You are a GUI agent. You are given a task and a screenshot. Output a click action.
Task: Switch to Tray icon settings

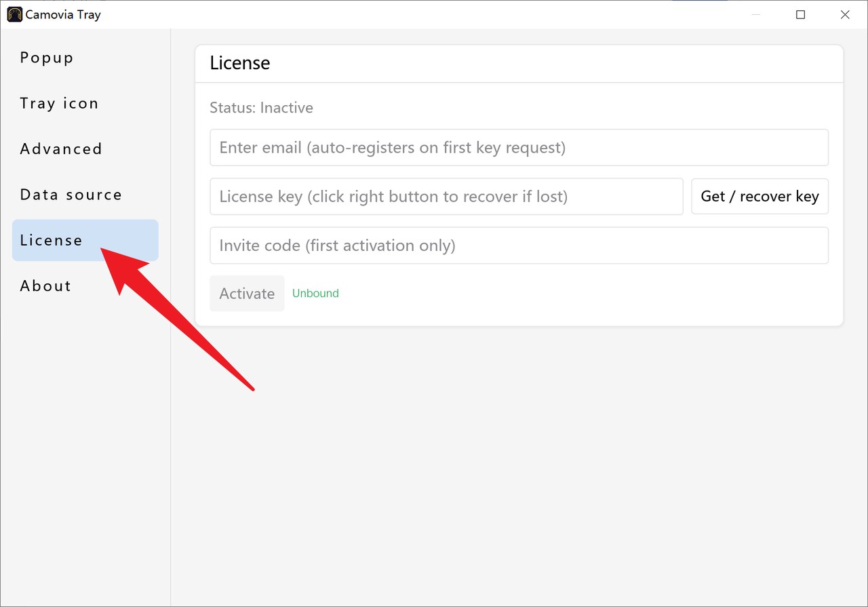tap(85, 103)
